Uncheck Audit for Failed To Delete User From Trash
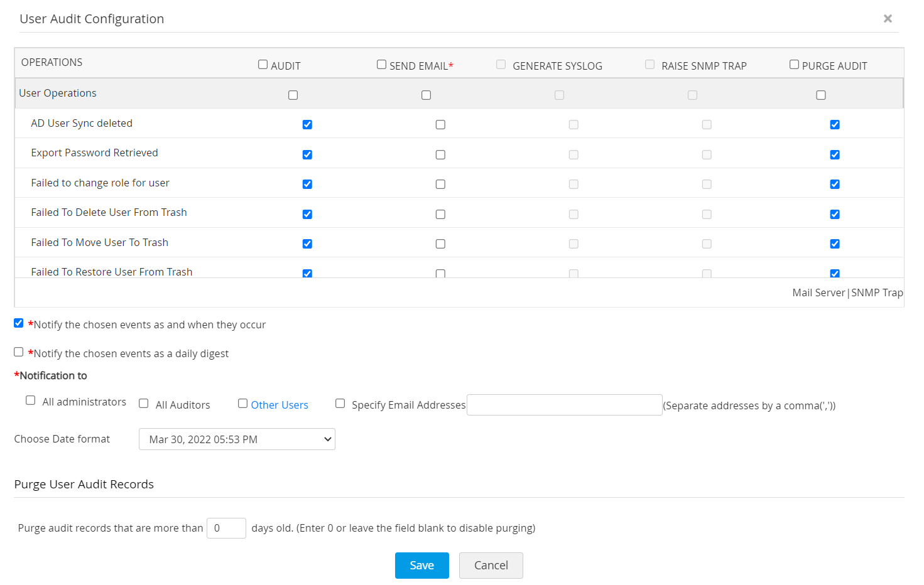 point(307,215)
